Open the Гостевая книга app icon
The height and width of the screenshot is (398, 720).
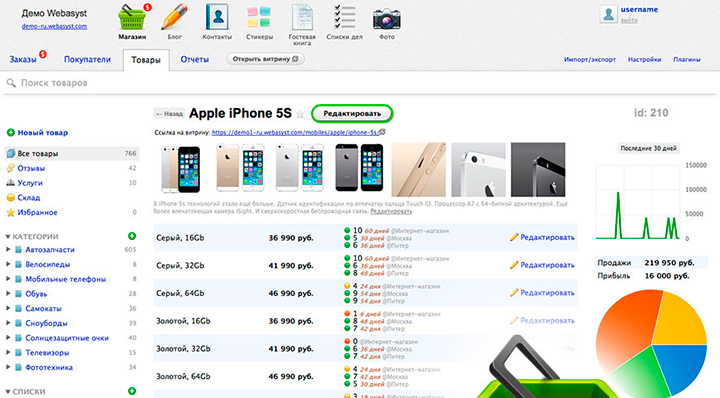click(302, 24)
